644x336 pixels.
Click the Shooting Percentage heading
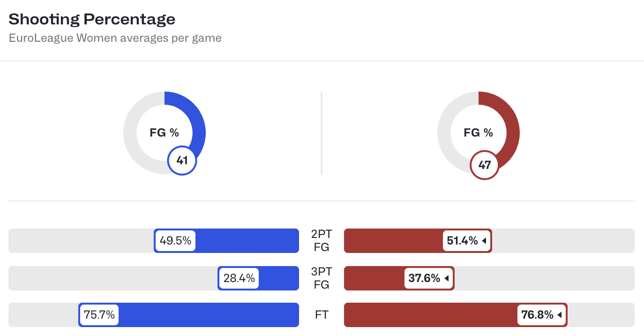[92, 19]
